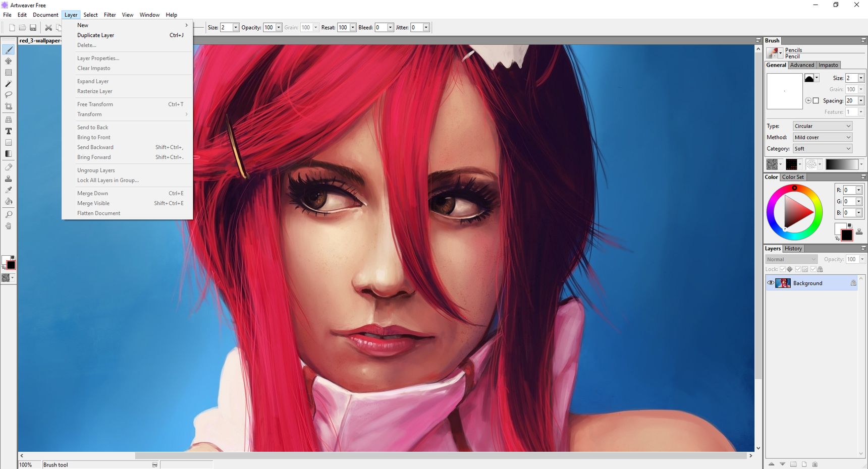868x469 pixels.
Task: Select the Hand pan tool
Action: 9,226
